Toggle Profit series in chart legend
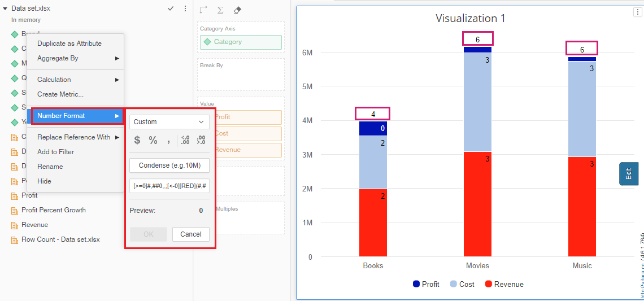This screenshot has height=301, width=644. coord(426,284)
